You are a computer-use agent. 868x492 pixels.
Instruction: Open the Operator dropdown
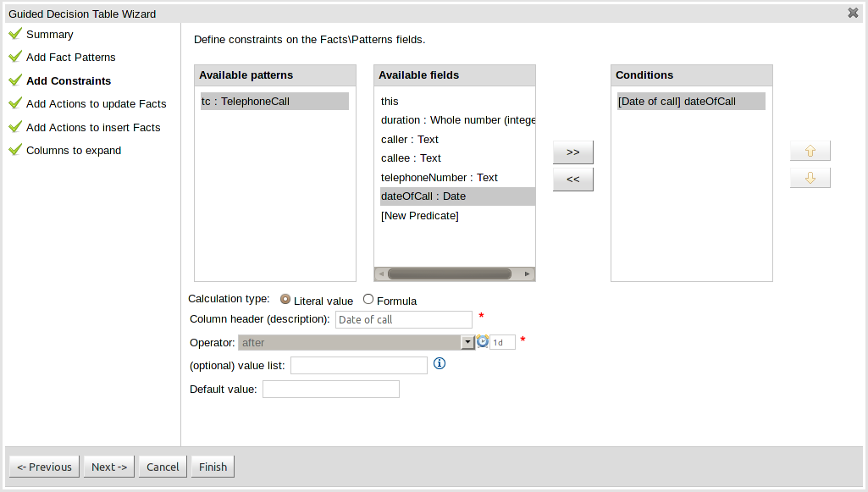[x=467, y=342]
